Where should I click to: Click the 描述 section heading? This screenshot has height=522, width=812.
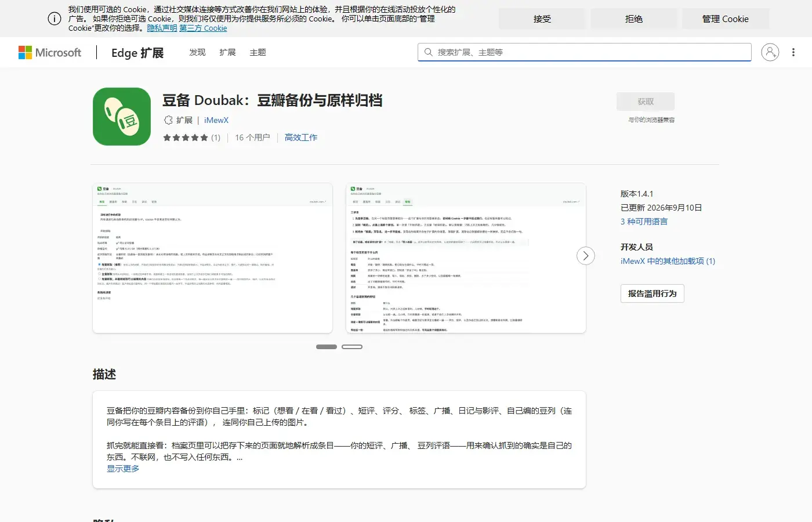(x=104, y=375)
